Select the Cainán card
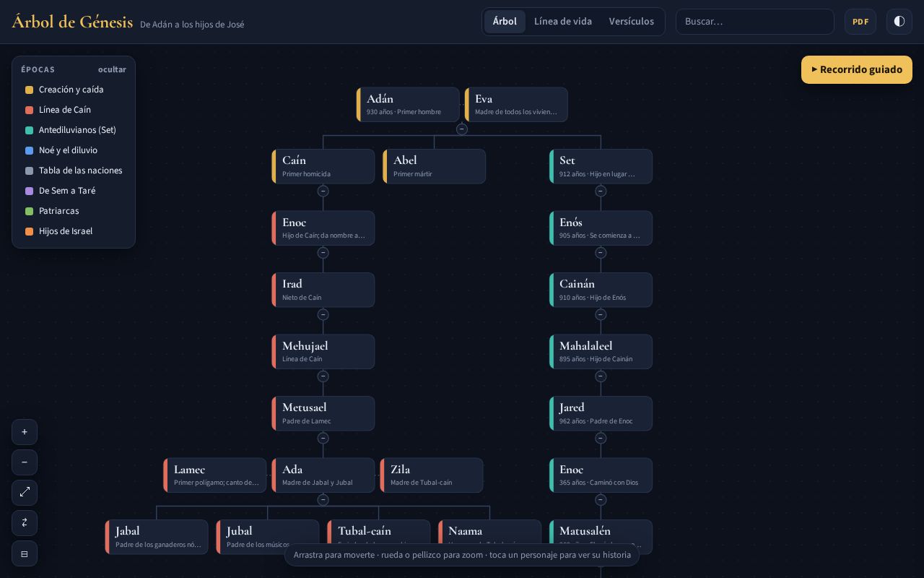The width and height of the screenshot is (924, 578). click(601, 290)
